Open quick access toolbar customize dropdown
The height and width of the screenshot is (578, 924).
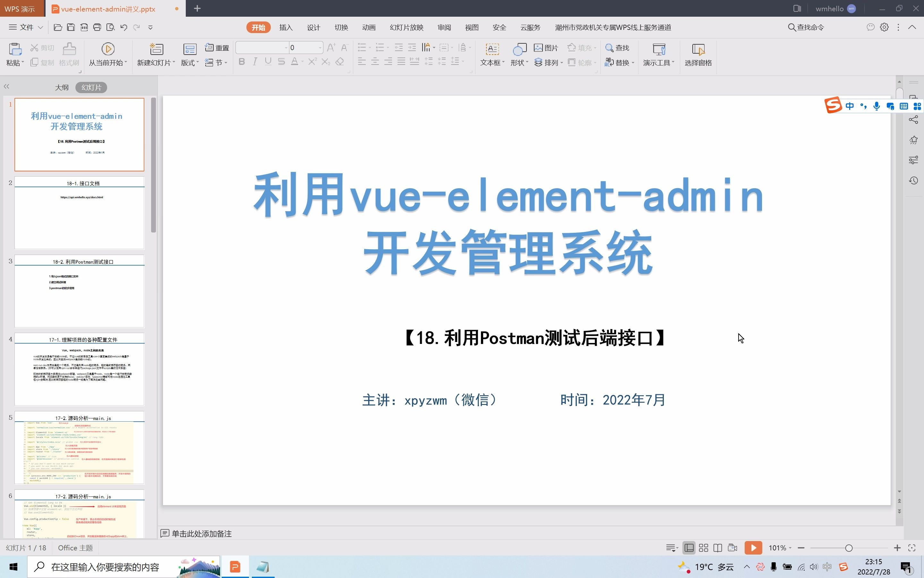[x=150, y=27]
